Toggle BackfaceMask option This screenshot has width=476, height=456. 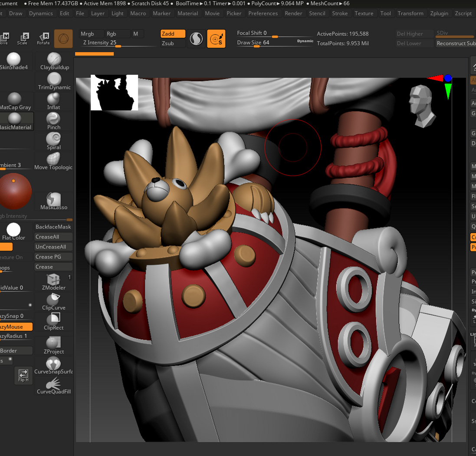point(53,227)
